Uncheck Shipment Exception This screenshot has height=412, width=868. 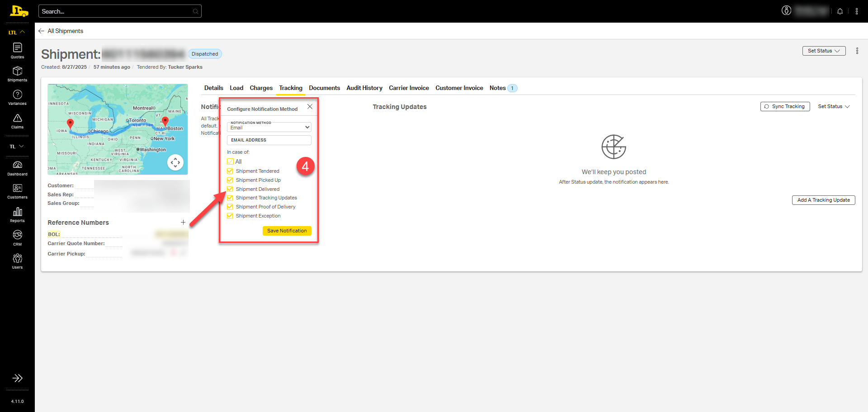(230, 216)
